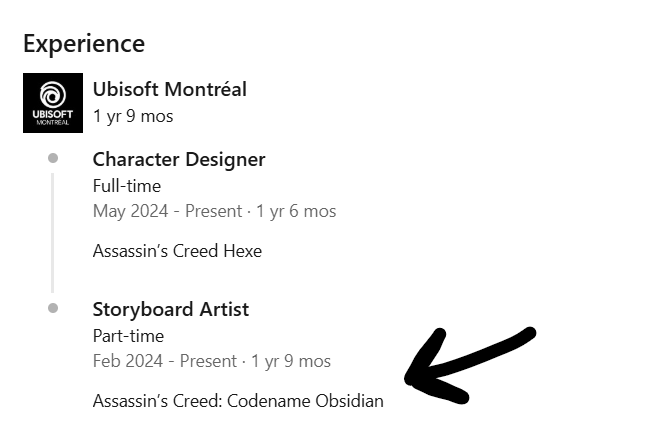Open the Ubisoft Montréal company name link
This screenshot has width=658, height=435.
(x=169, y=89)
